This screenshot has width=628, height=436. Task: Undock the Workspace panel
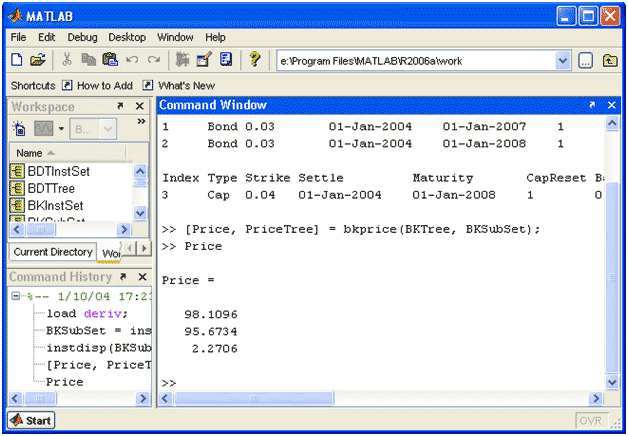pyautogui.click(x=120, y=106)
